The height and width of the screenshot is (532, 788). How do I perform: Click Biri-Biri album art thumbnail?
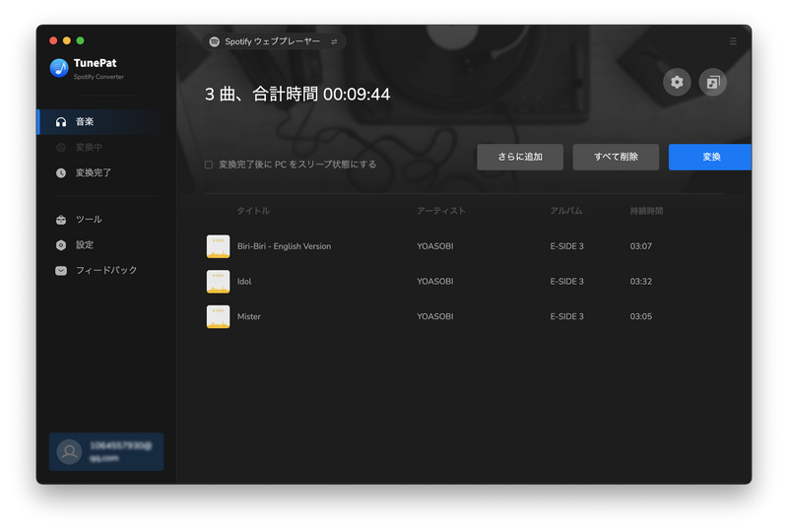click(218, 246)
